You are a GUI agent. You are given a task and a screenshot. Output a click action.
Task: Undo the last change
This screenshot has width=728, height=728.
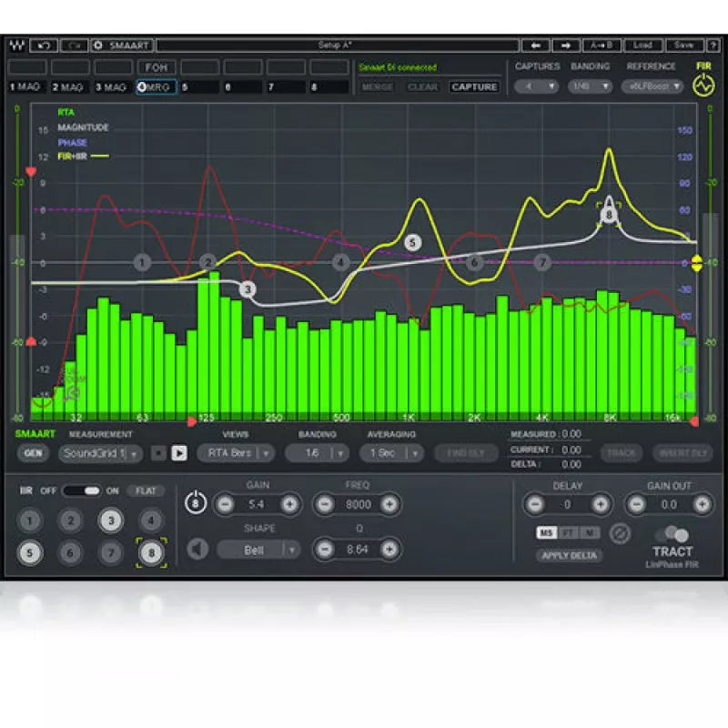point(44,45)
